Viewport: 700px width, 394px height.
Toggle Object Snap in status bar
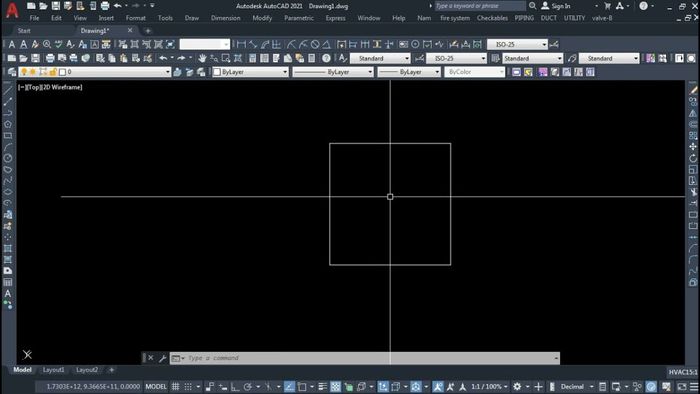(x=302, y=386)
